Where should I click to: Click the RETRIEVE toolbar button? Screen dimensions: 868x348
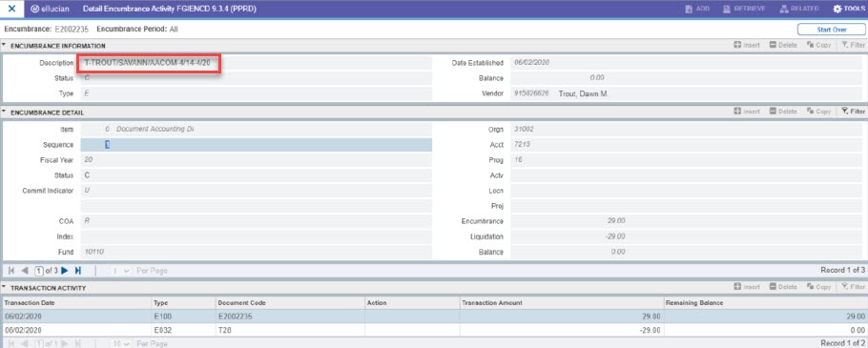click(x=744, y=9)
